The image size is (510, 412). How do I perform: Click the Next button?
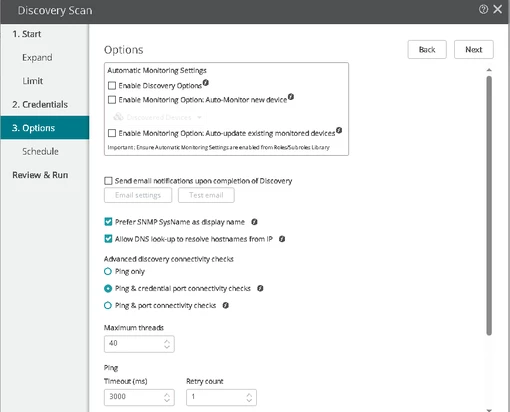[474, 50]
